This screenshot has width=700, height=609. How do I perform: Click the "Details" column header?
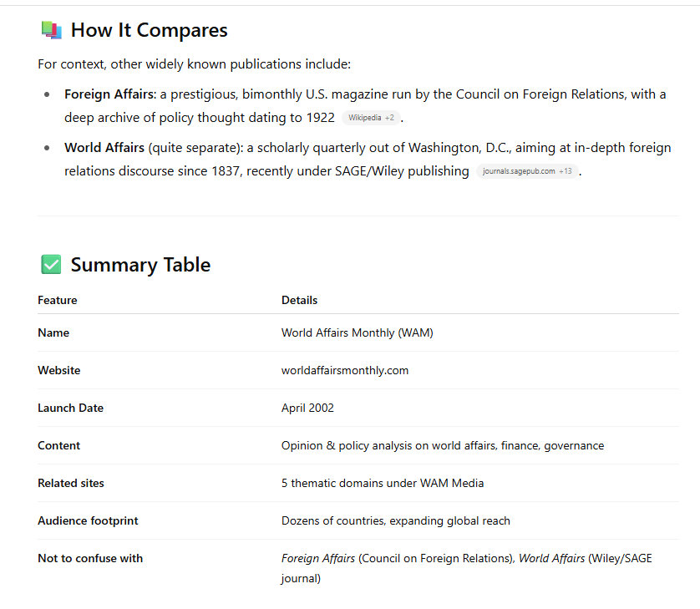[x=299, y=300]
